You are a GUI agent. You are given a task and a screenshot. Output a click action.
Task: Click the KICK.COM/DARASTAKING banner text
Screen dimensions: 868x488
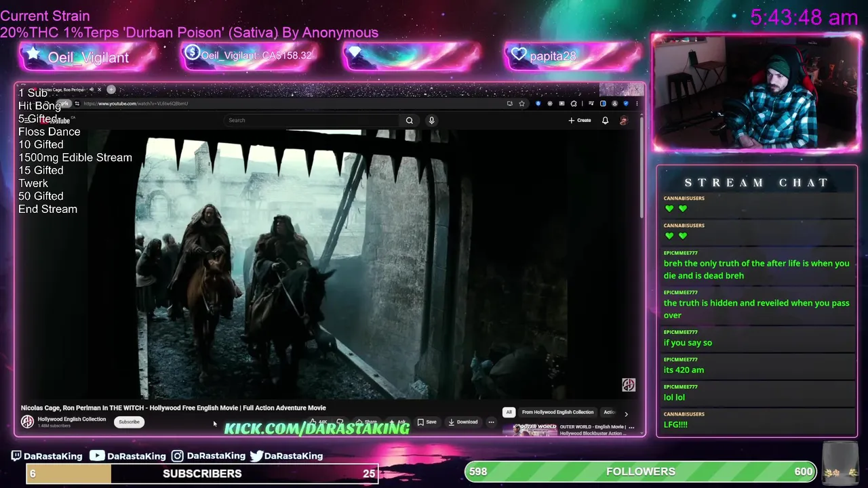[x=317, y=428]
